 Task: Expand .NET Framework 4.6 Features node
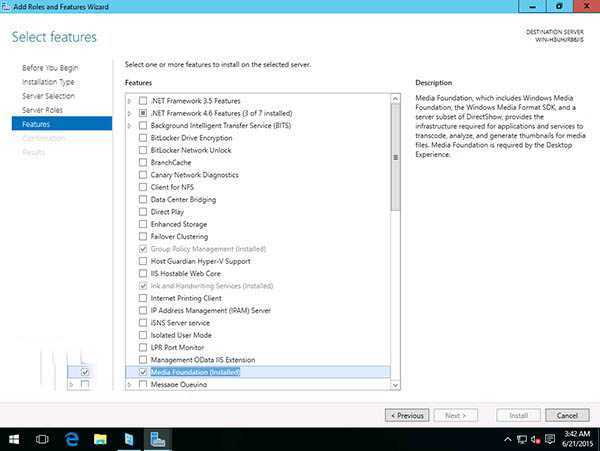[129, 113]
